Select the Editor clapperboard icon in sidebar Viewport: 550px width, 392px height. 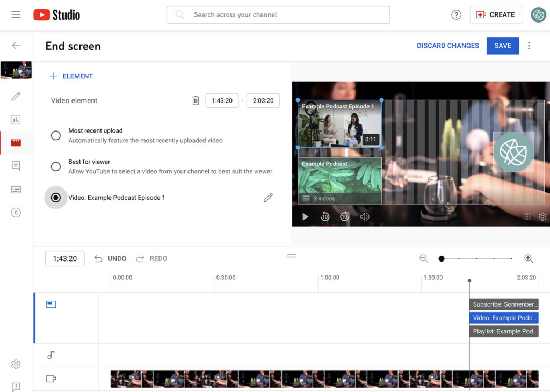click(16, 143)
